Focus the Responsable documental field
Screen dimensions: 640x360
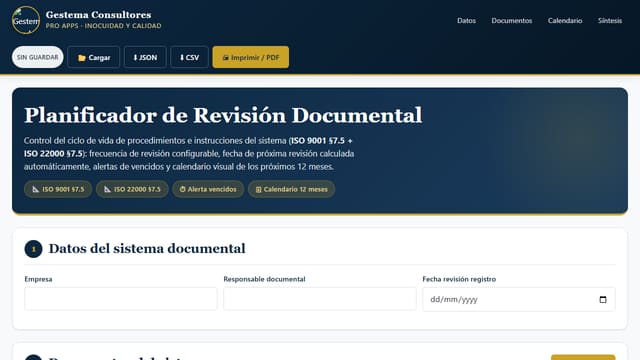320,299
